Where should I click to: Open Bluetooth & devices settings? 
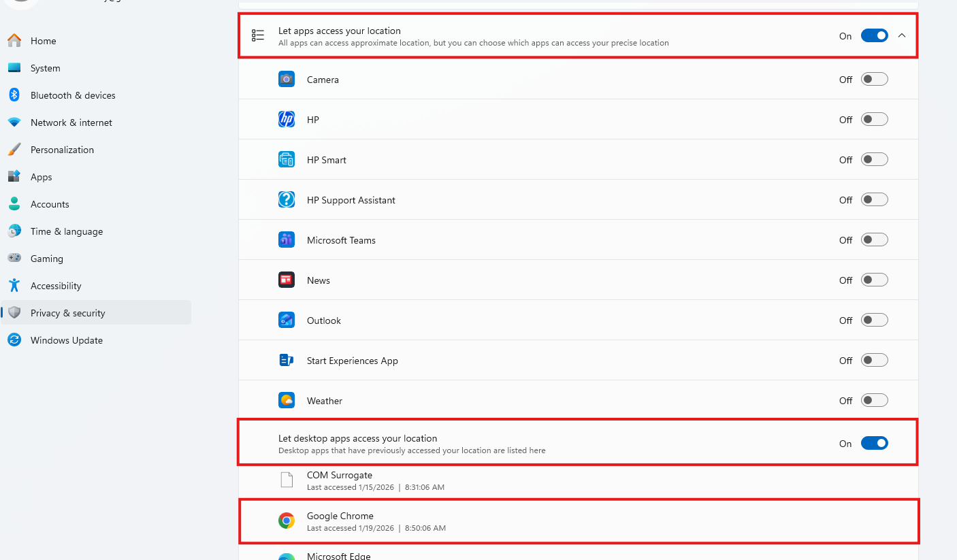(x=96, y=95)
